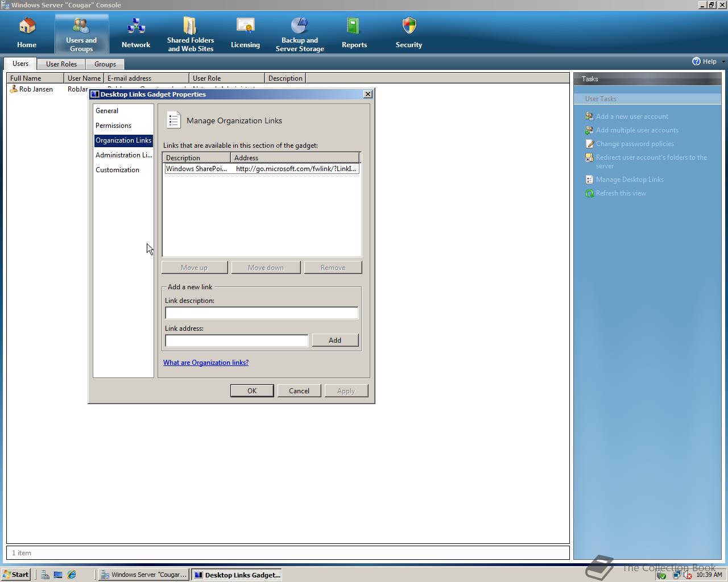Switch to the Desktop Links Gadget taskbar button
The height and width of the screenshot is (582, 728).
(237, 575)
